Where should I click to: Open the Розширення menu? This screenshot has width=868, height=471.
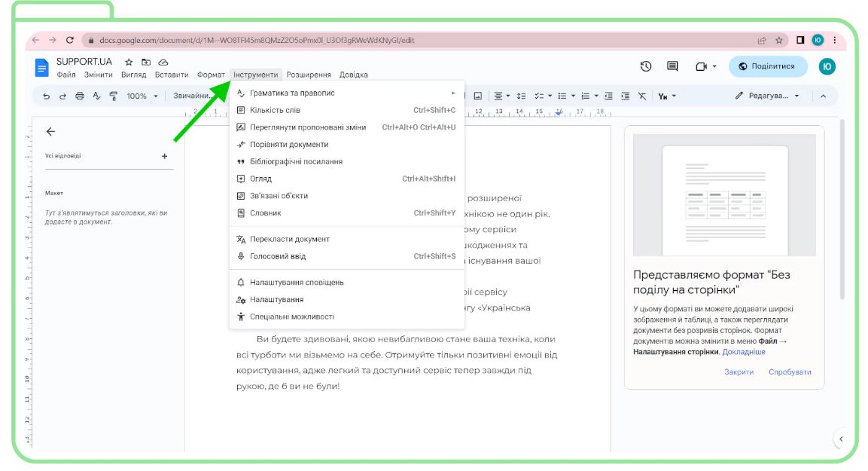(309, 75)
